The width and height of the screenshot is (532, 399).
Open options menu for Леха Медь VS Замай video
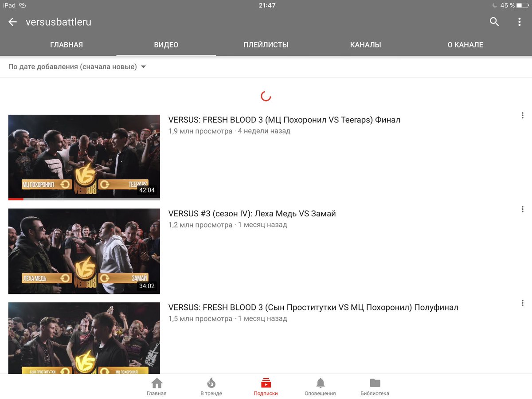(523, 209)
